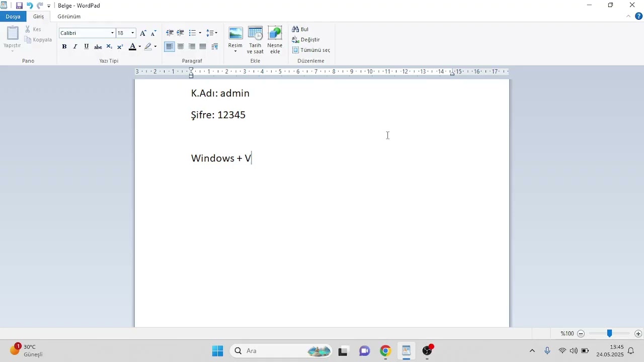Screen dimensions: 644x362
Task: Click on text 'Şifre: 12345'
Action: point(218,115)
